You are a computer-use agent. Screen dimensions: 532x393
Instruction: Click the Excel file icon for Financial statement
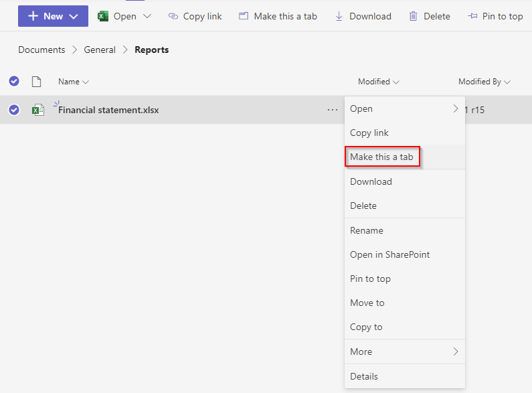click(38, 110)
